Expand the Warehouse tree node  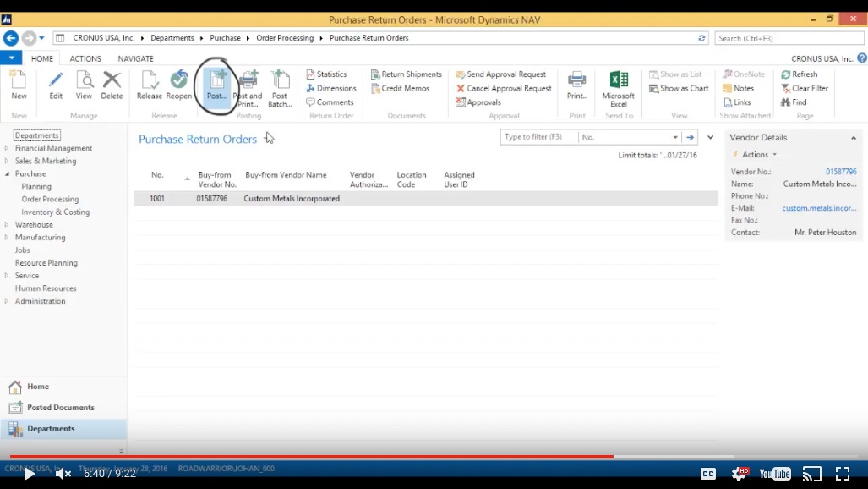7,224
